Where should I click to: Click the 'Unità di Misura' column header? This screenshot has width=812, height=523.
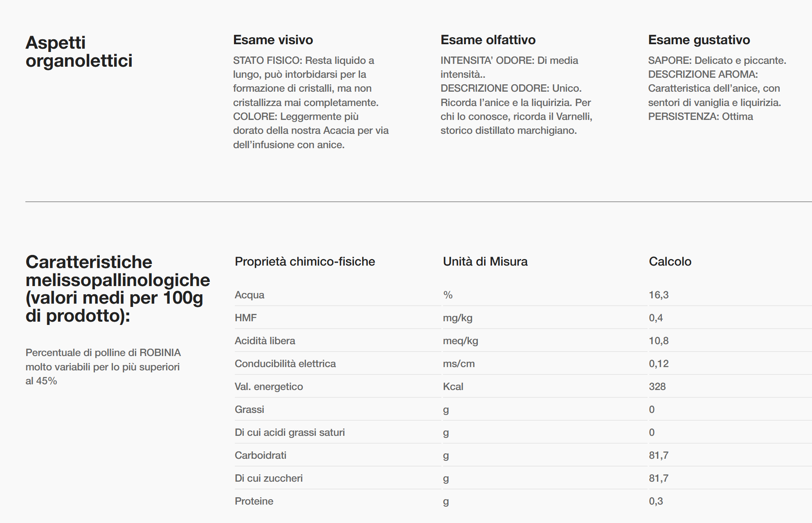pyautogui.click(x=485, y=261)
